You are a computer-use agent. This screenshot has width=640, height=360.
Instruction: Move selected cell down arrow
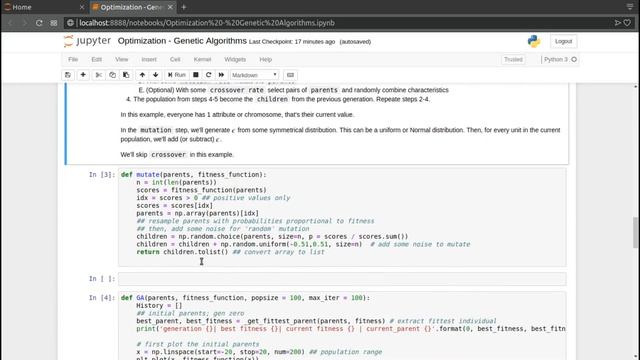(x=156, y=75)
